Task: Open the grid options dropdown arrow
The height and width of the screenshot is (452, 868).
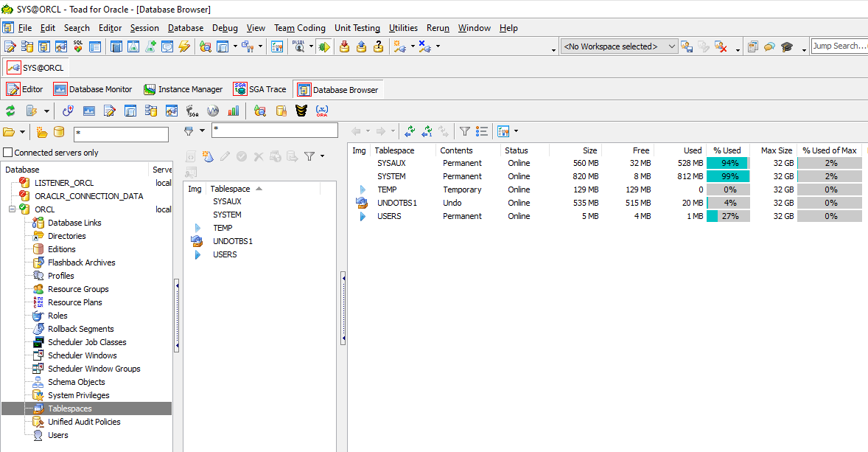Action: pyautogui.click(x=516, y=131)
